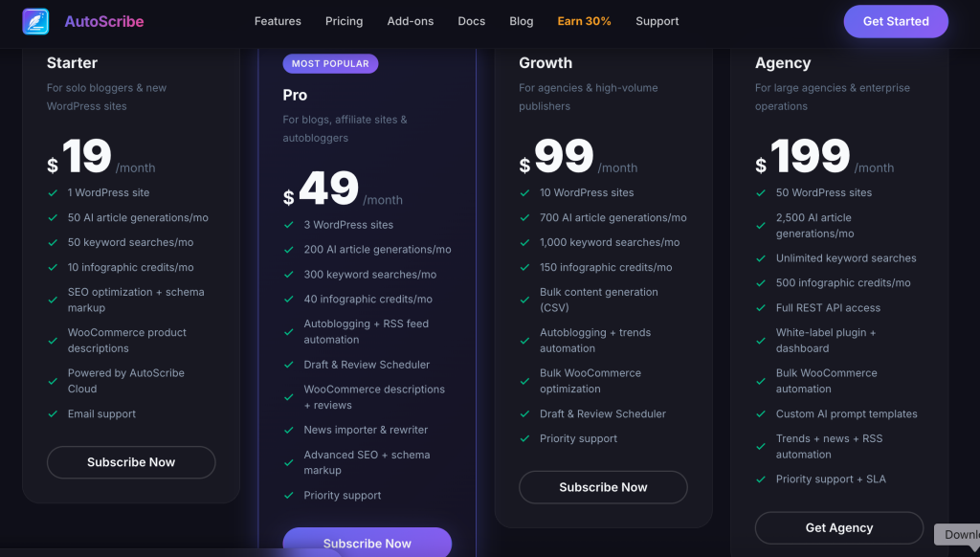Click checkmark beside Bulk WooCommerce optimization
The height and width of the screenshot is (557, 980).
[525, 381]
